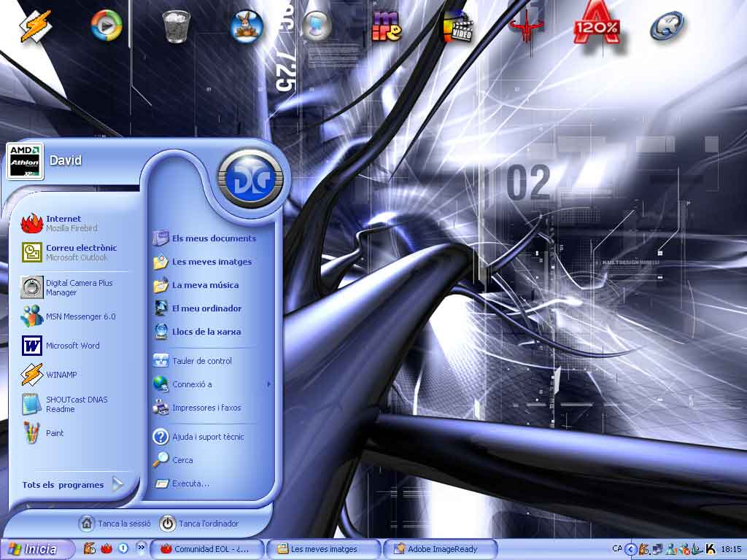The image size is (747, 560).
Task: Launch the Quake III desktop icon
Action: click(527, 26)
